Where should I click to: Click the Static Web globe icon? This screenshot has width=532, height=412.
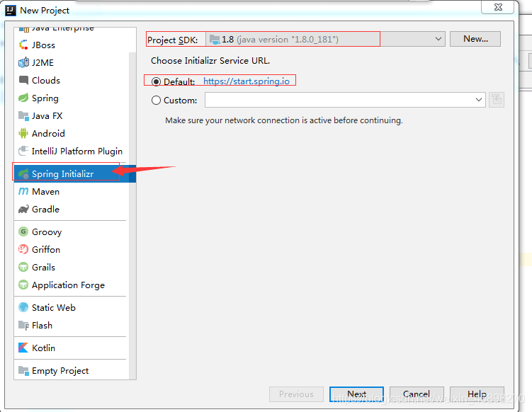click(x=23, y=307)
